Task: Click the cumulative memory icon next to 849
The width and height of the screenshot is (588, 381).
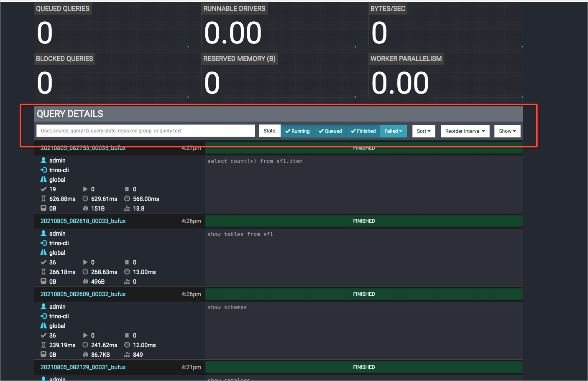Action: click(127, 355)
